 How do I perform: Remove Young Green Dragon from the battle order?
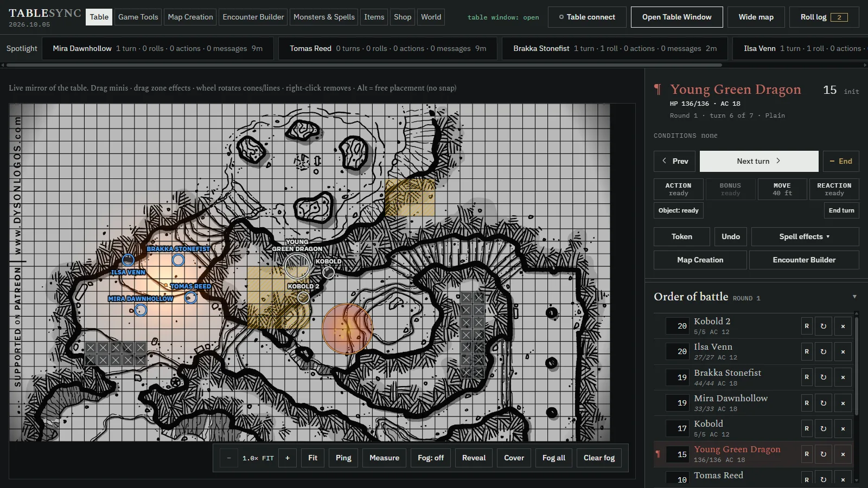click(x=843, y=454)
